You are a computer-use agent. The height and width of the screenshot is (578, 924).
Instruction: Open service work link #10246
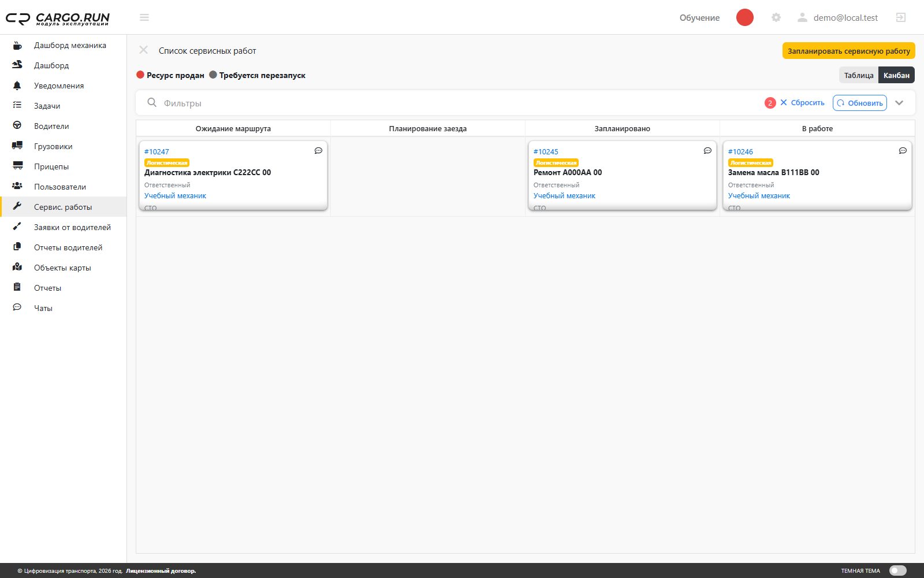point(740,151)
